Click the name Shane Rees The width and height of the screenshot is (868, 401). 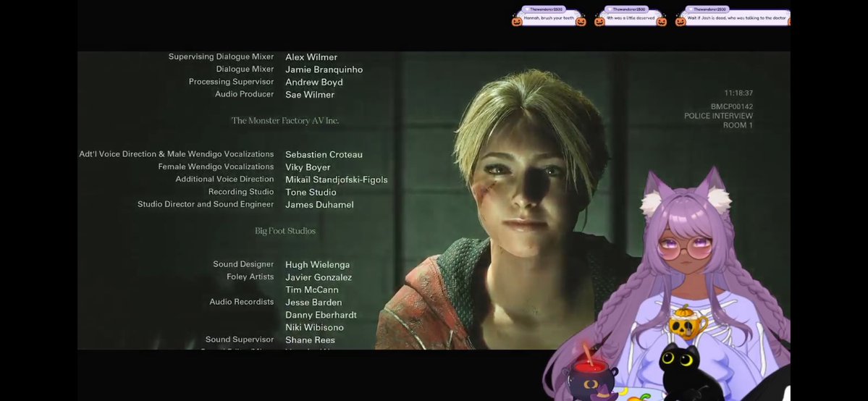coord(310,340)
